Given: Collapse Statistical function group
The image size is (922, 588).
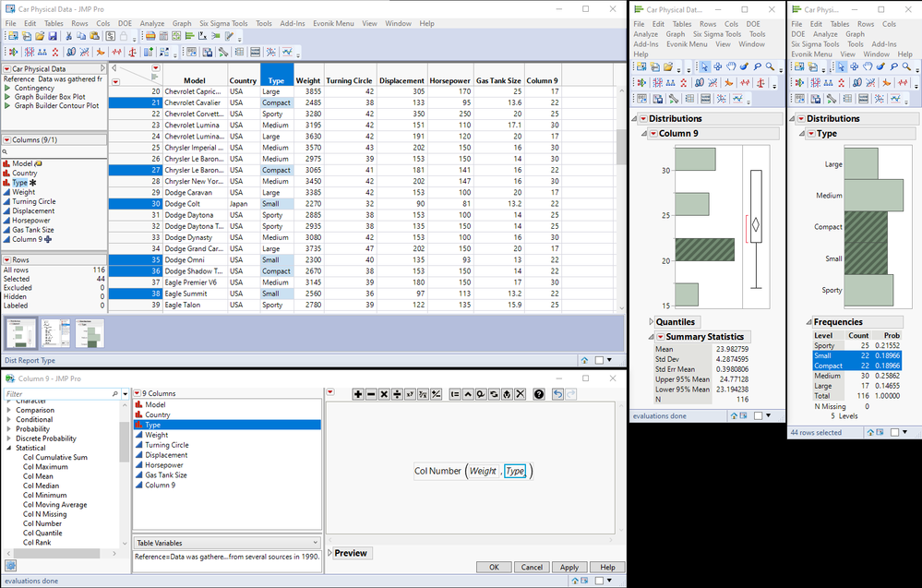Looking at the screenshot, I should pos(9,448).
